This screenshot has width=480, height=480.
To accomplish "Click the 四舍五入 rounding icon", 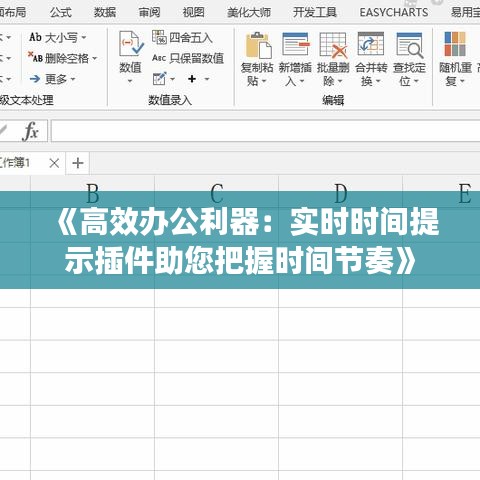I will pyautogui.click(x=159, y=37).
